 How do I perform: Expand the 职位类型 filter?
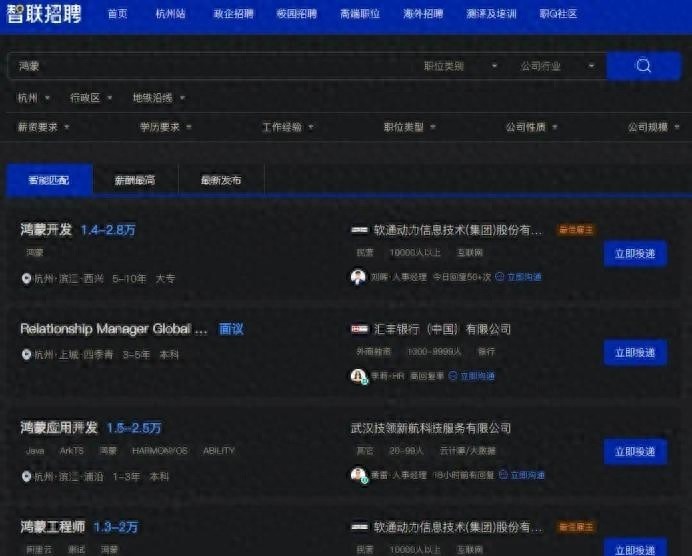click(410, 127)
